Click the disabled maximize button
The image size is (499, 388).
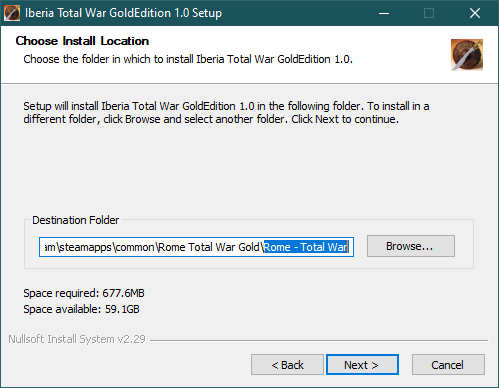[429, 13]
